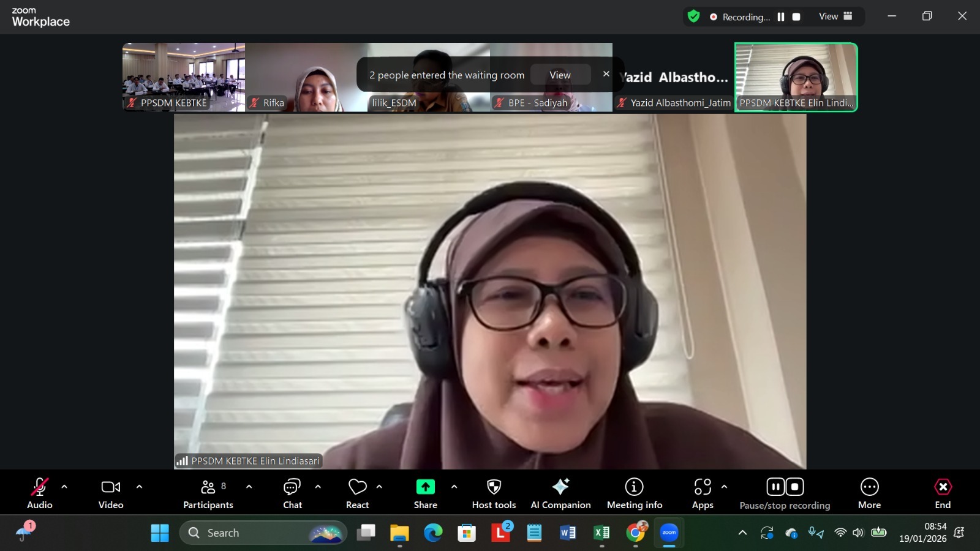Open the Participants list
The image size is (980, 551).
click(x=208, y=493)
